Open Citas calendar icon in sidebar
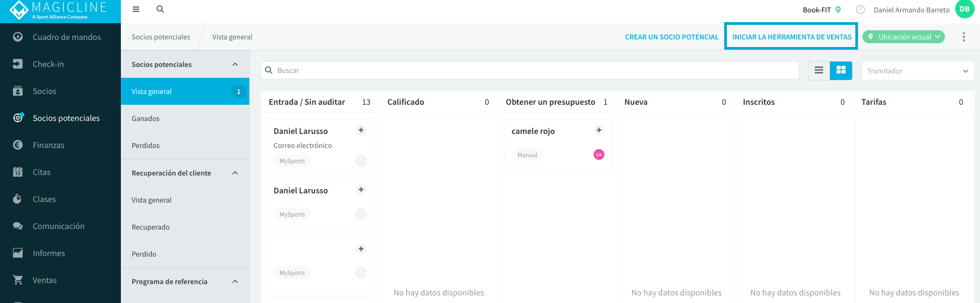 [18, 172]
